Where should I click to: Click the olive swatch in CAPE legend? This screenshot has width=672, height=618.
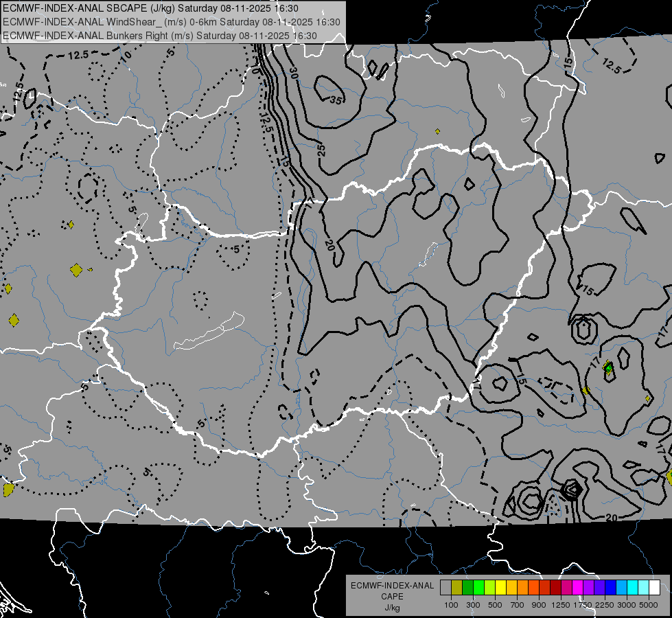click(x=457, y=587)
